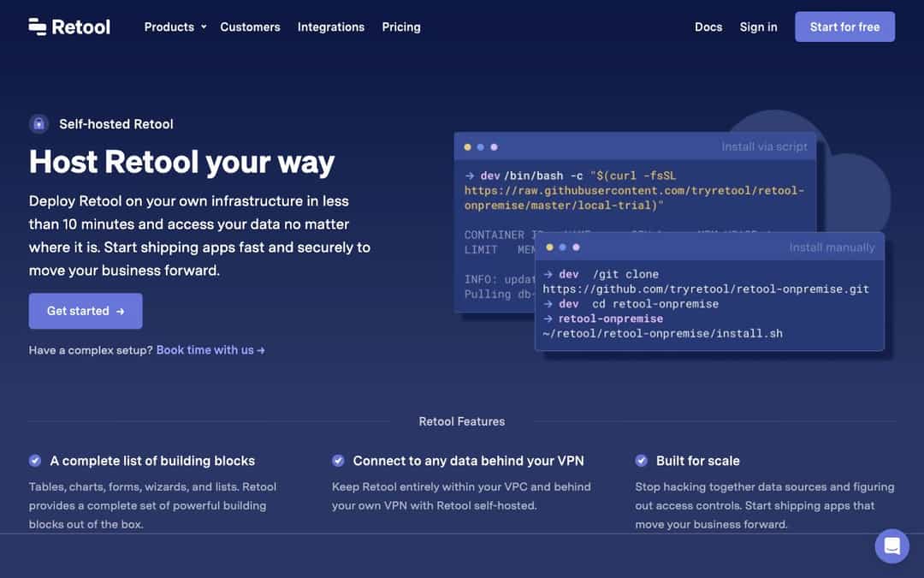Open the Pricing page
The width and height of the screenshot is (924, 578).
tap(400, 27)
